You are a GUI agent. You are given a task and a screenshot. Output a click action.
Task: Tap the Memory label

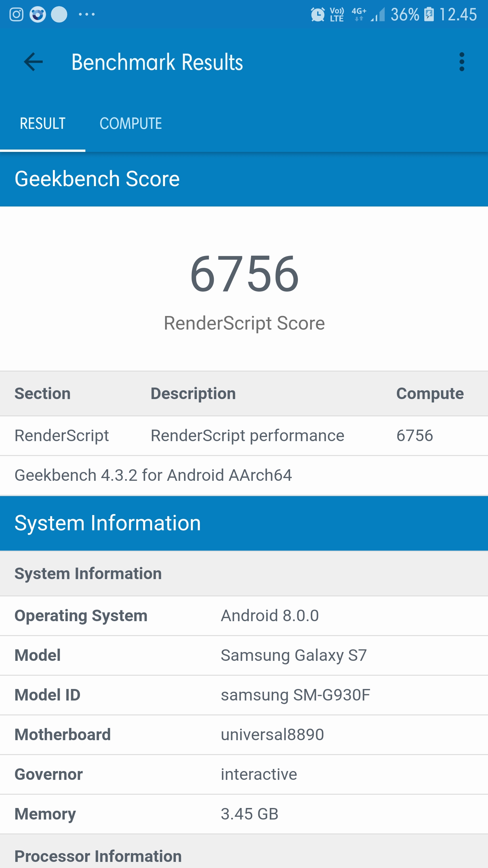[45, 814]
